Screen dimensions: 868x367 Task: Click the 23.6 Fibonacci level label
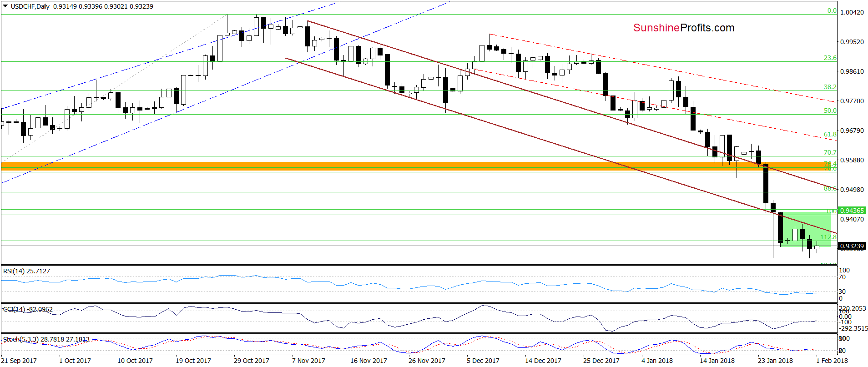click(x=830, y=58)
